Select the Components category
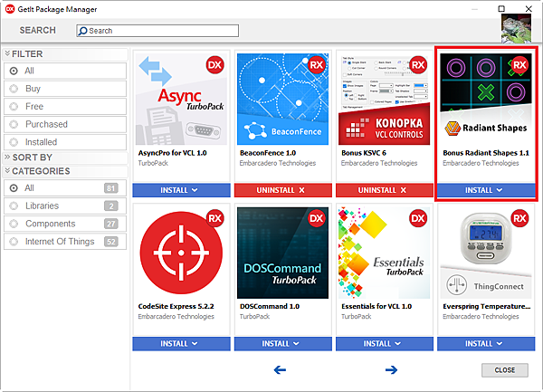This screenshot has height=392, width=543. 65,224
